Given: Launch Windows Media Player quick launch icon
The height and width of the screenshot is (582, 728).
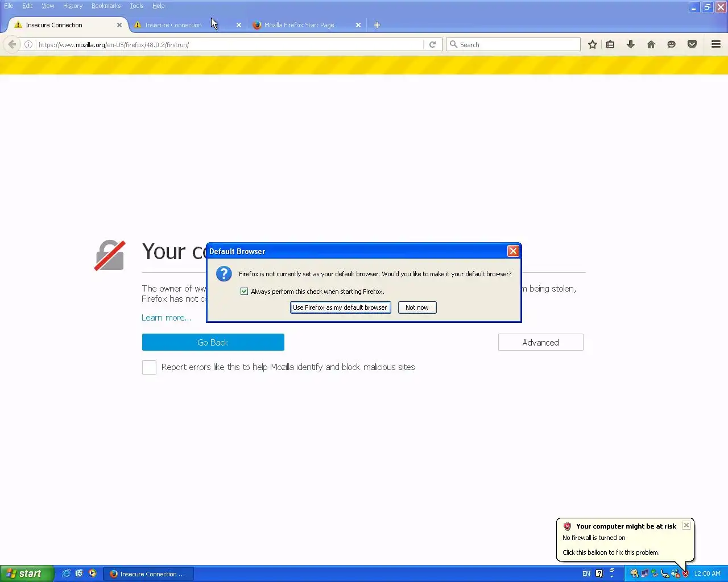Looking at the screenshot, I should tap(92, 573).
